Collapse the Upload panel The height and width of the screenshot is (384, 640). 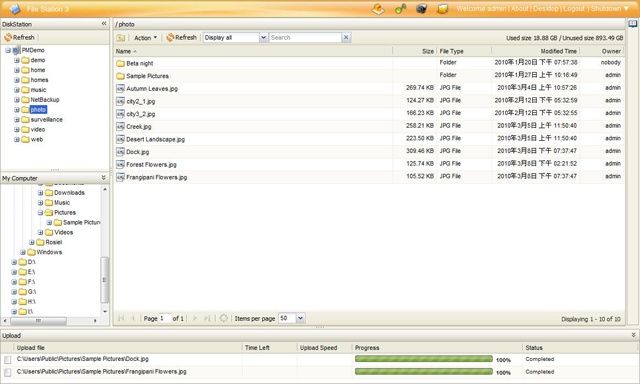point(633,335)
